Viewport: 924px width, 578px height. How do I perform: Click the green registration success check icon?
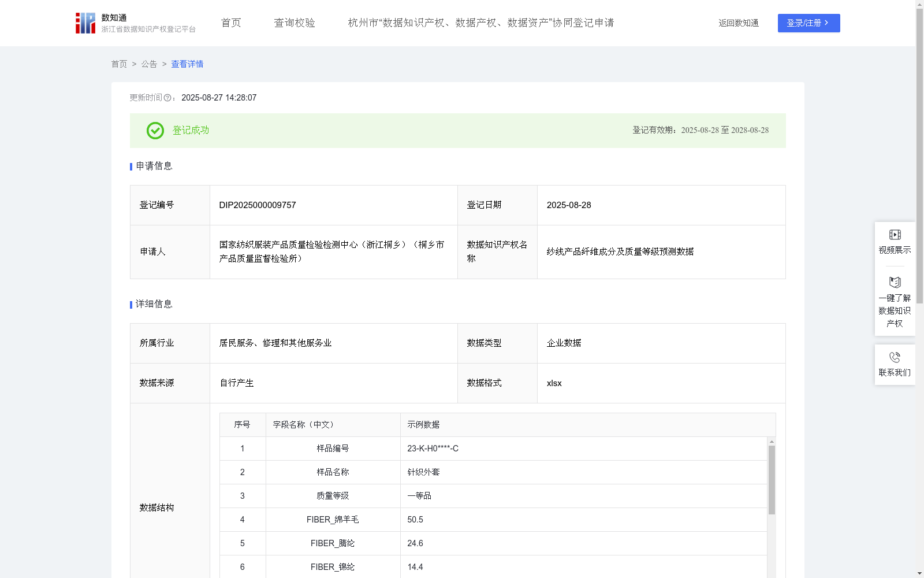[155, 131]
